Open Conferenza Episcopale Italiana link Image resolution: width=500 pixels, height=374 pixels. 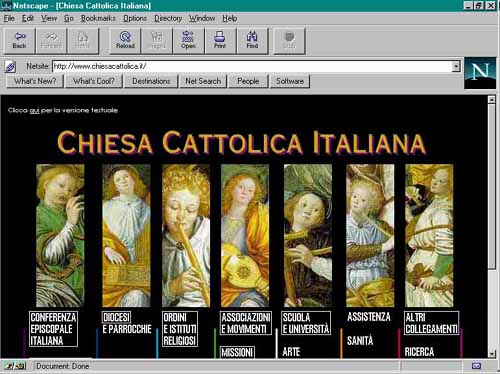coord(53,329)
